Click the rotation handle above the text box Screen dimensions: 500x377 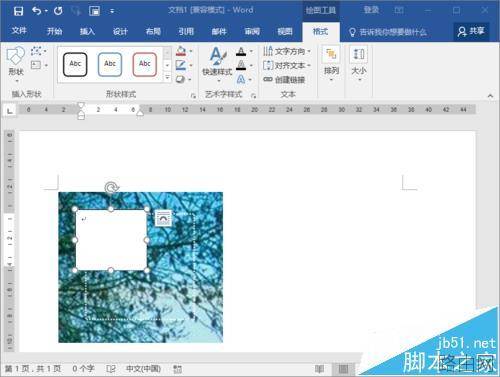pos(111,188)
